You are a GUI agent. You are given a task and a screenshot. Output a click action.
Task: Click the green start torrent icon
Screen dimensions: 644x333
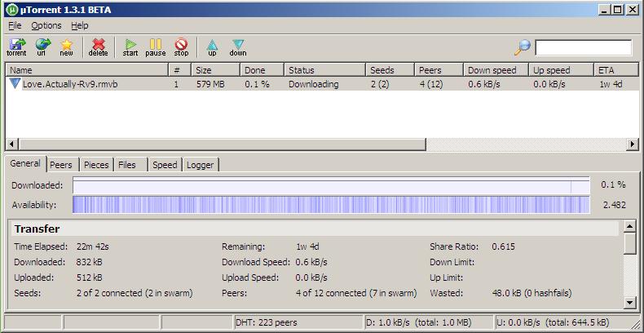tap(130, 47)
